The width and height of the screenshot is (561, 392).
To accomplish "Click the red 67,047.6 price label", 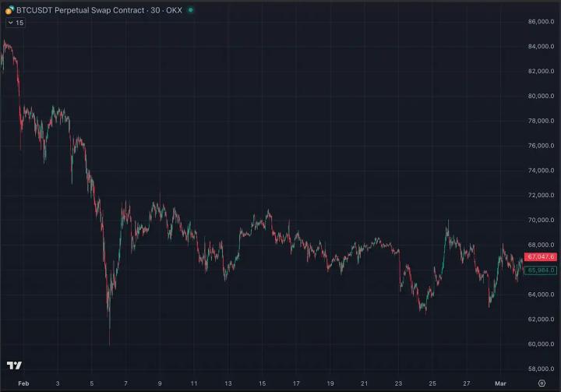I will (540, 256).
